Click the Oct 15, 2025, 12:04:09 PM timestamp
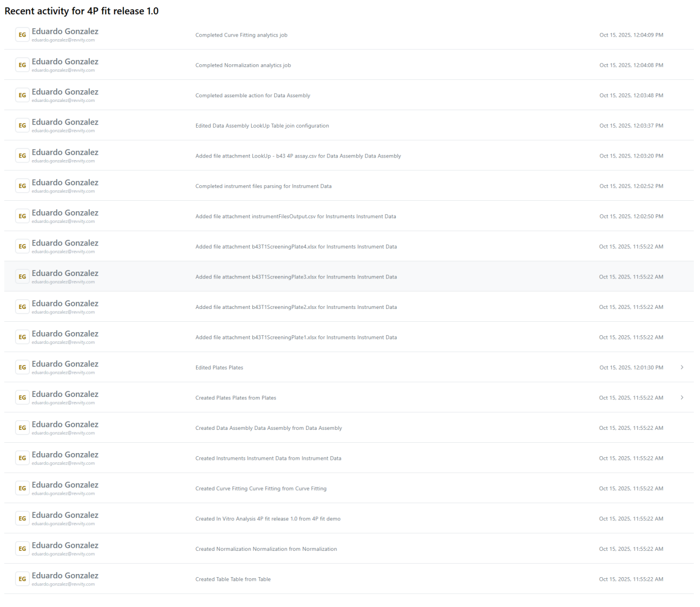The image size is (700, 607). click(631, 35)
